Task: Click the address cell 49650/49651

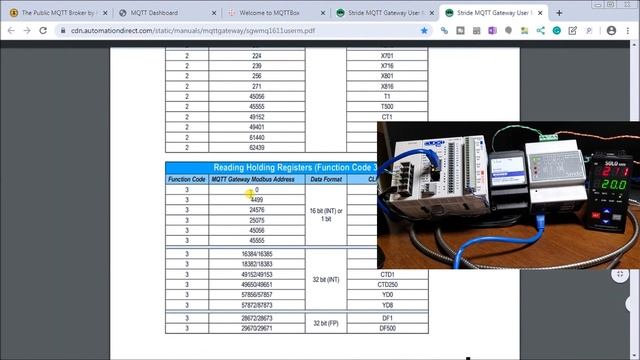Action: (x=257, y=284)
